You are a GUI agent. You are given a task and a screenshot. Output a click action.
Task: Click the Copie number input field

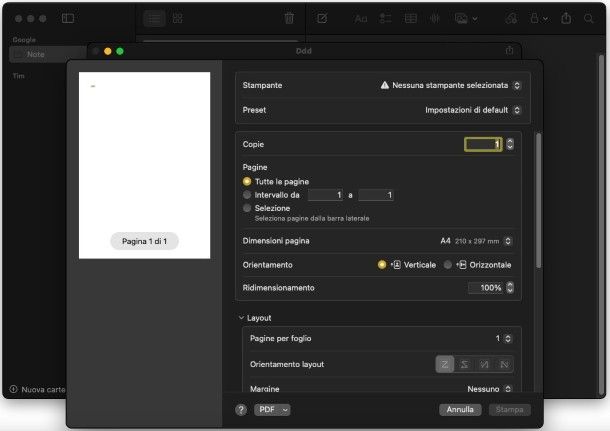click(x=483, y=144)
